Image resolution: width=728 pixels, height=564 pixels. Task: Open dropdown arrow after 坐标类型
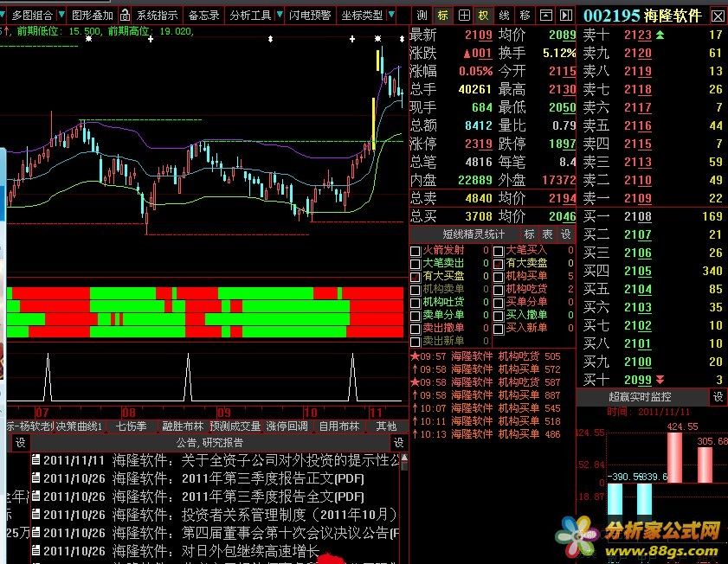point(391,15)
